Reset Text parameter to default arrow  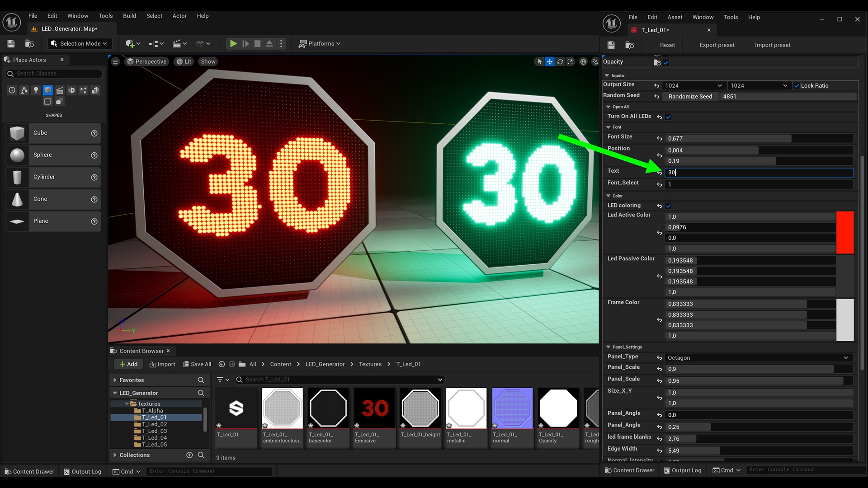(x=659, y=172)
